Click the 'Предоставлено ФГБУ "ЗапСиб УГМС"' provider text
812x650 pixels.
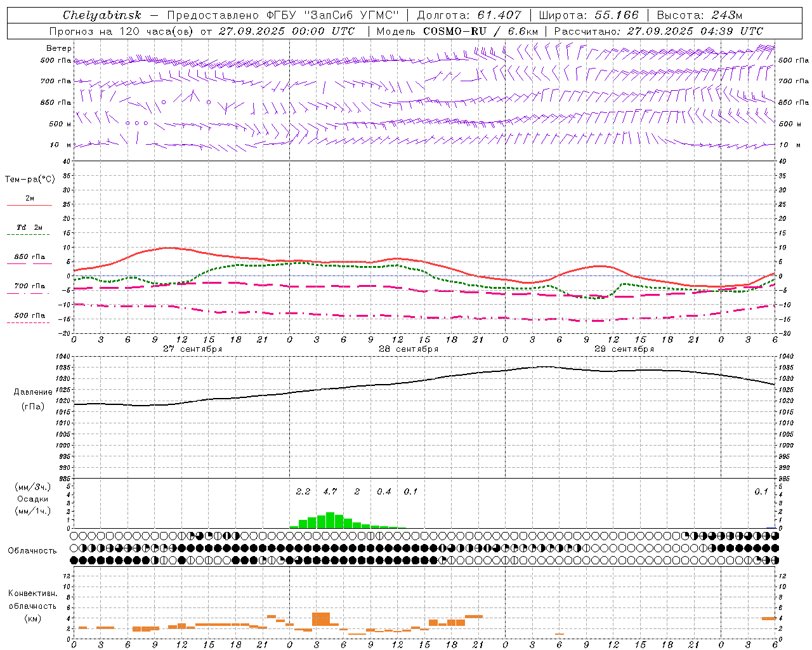[x=283, y=15]
